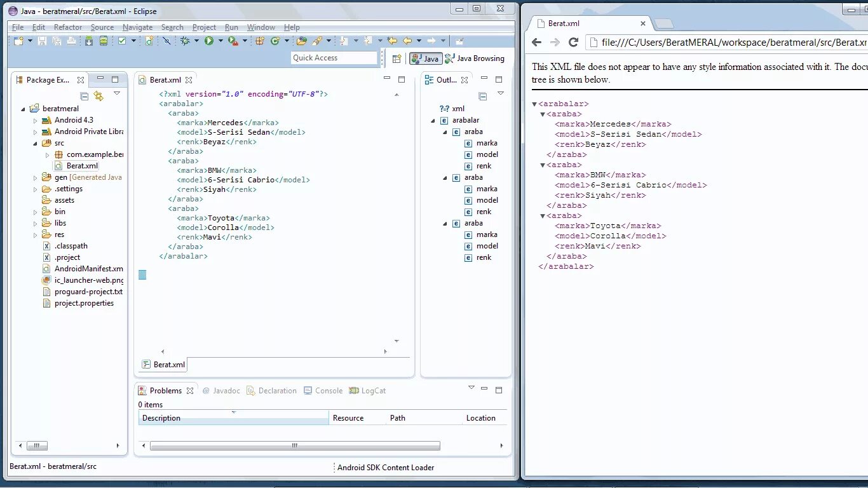Collapse the first araba element in Chrome XML tree

pyautogui.click(x=543, y=114)
